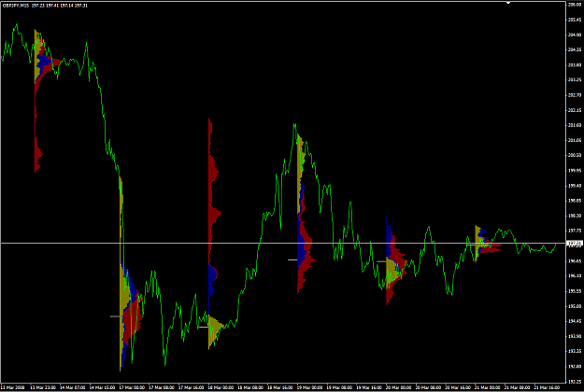Click the 193.90 price axis label
The height and width of the screenshot is (392, 584).
575,336
